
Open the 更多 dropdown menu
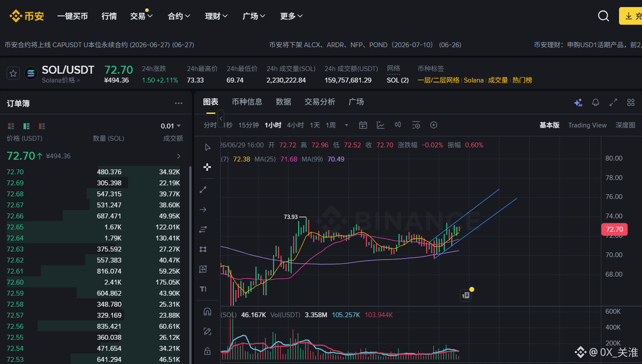click(292, 16)
